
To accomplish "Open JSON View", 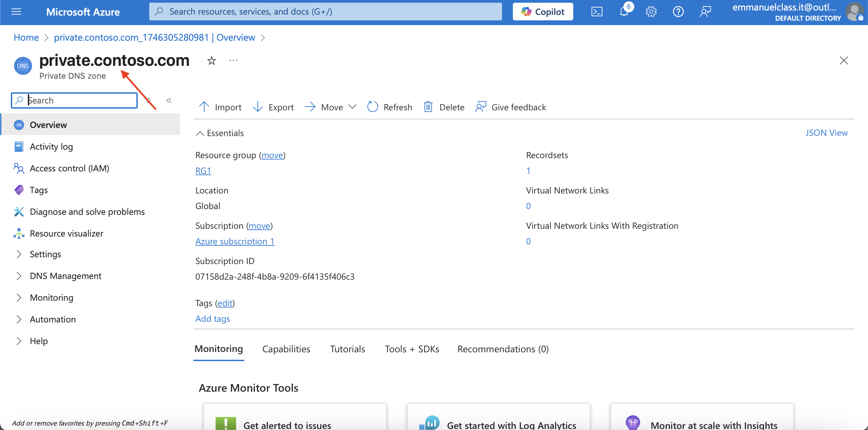I will pyautogui.click(x=827, y=133).
